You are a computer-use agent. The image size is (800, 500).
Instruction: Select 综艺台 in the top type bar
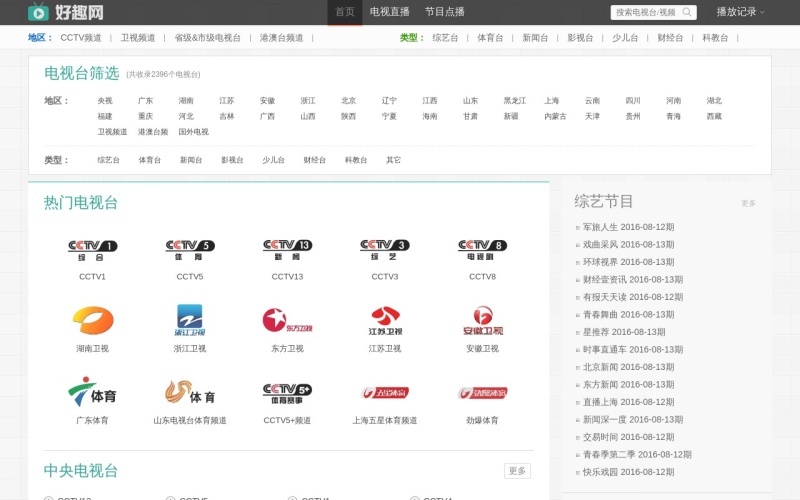coord(445,38)
